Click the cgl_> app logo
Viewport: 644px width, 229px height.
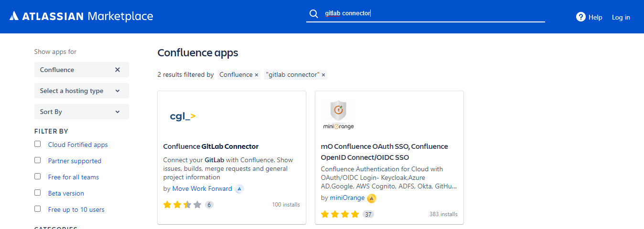click(x=182, y=116)
